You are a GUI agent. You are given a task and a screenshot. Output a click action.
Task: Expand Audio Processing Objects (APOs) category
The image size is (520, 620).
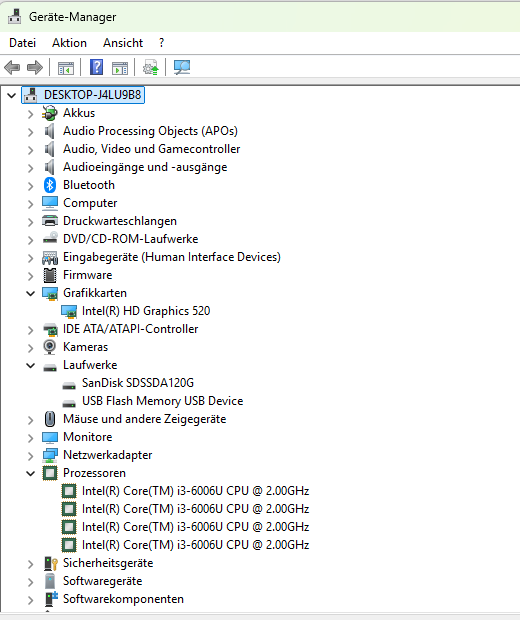(x=30, y=132)
